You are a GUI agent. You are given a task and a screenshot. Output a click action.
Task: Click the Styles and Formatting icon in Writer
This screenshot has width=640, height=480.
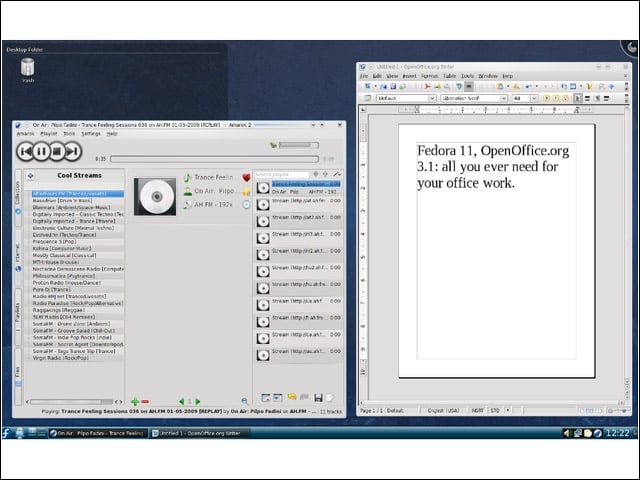368,98
